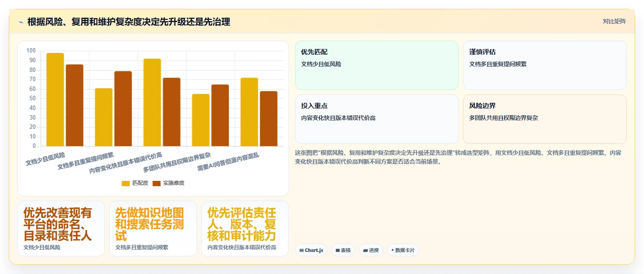Click the description paragraph starting 这张图把

458,157
